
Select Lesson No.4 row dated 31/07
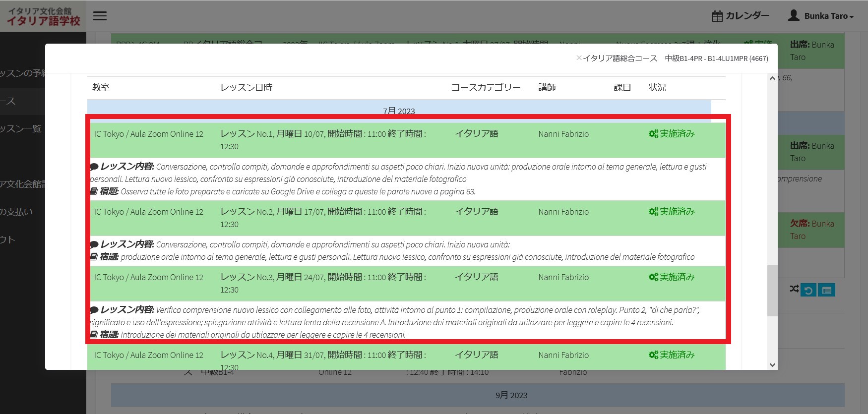click(x=322, y=355)
